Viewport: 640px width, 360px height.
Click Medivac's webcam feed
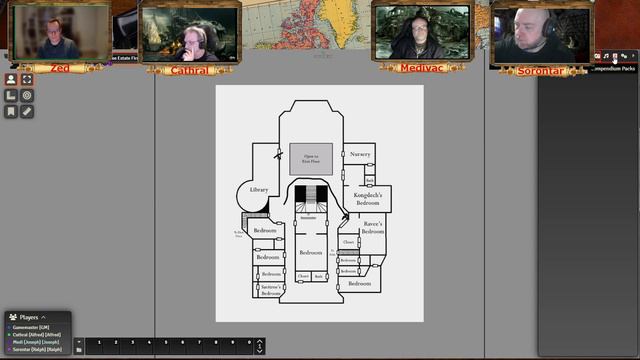click(422, 32)
